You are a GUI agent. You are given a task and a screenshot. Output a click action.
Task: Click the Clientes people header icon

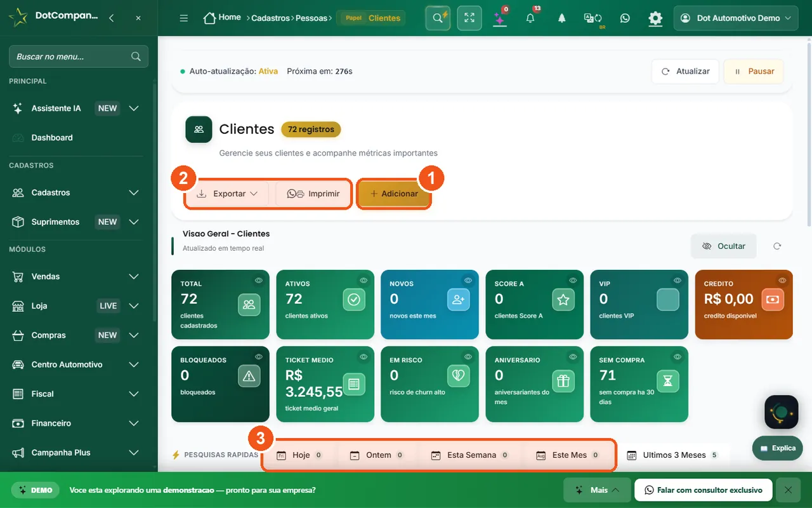pyautogui.click(x=199, y=129)
